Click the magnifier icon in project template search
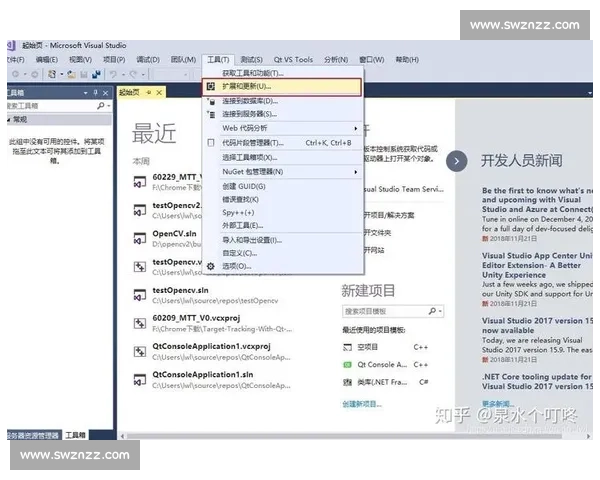This screenshot has width=600, height=480. [432, 311]
